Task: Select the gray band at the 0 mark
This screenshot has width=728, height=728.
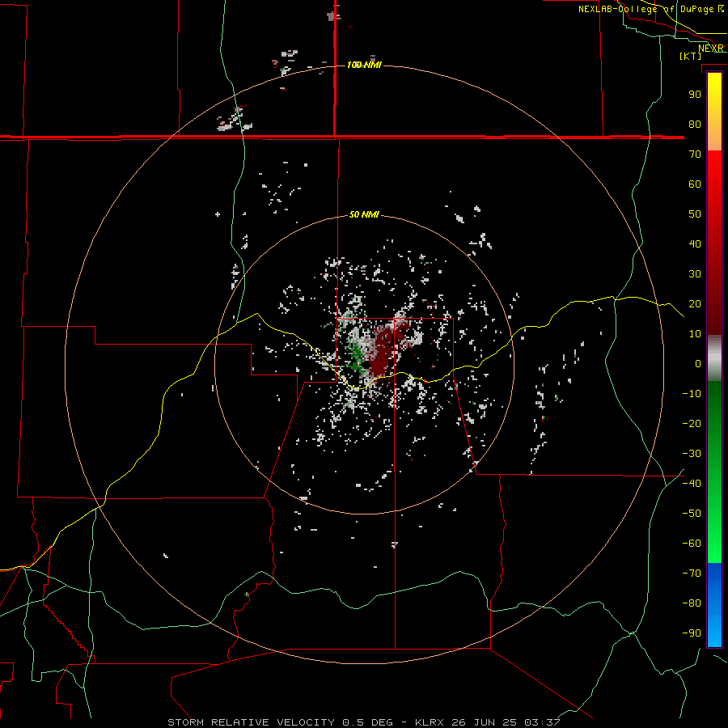Action: pyautogui.click(x=714, y=360)
